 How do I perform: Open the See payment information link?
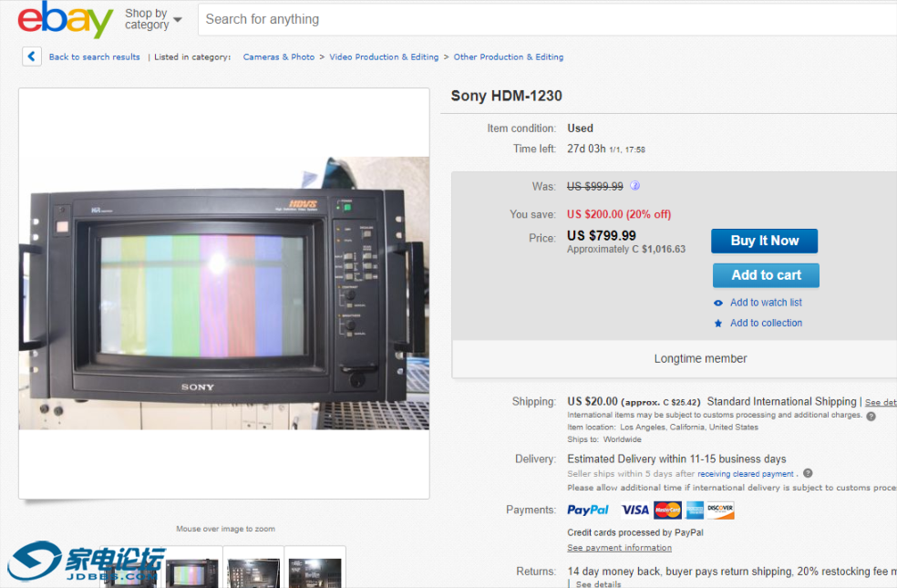(x=619, y=548)
